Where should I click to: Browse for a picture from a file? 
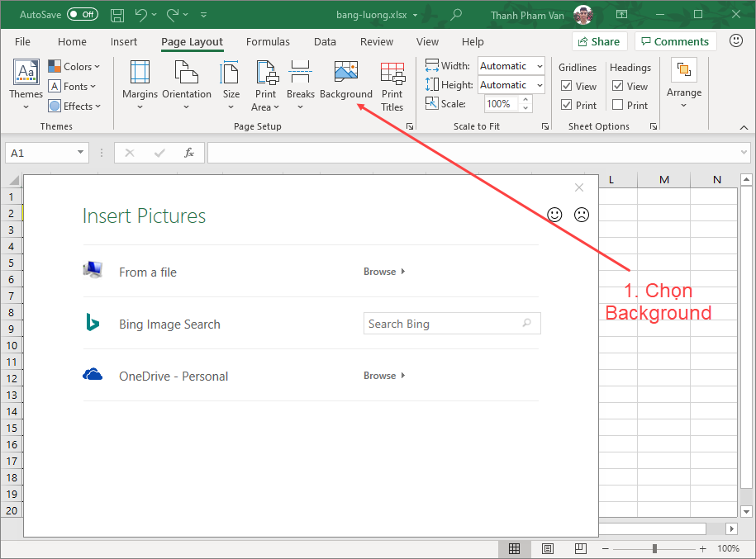384,272
